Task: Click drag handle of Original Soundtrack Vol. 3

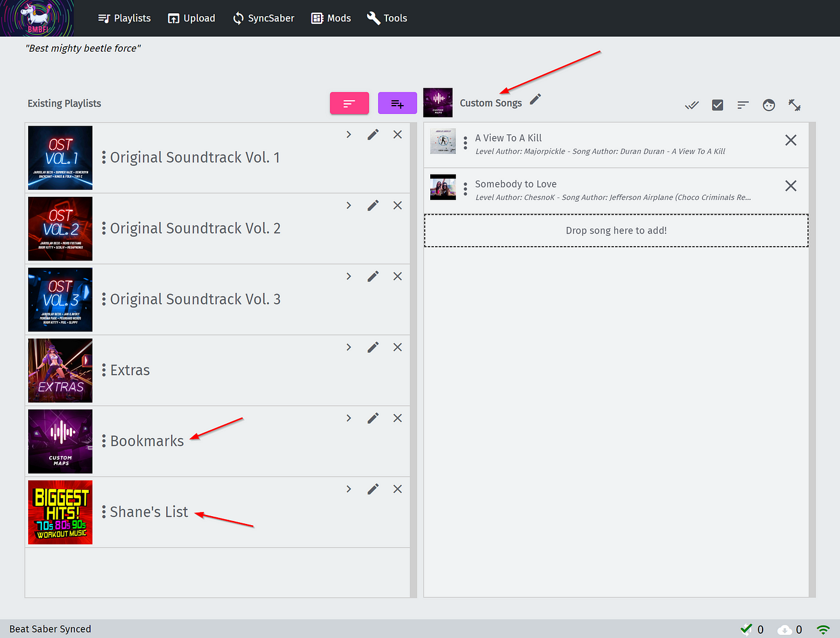Action: (104, 299)
